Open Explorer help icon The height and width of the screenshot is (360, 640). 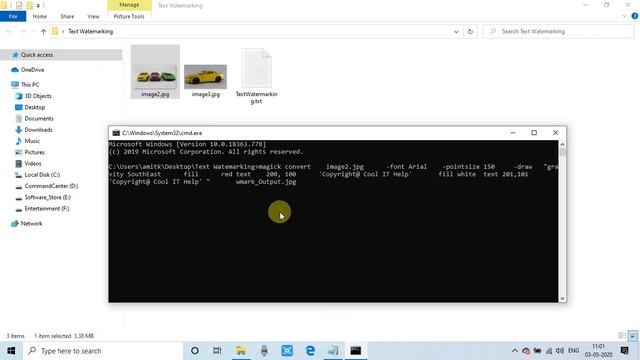coord(635,16)
